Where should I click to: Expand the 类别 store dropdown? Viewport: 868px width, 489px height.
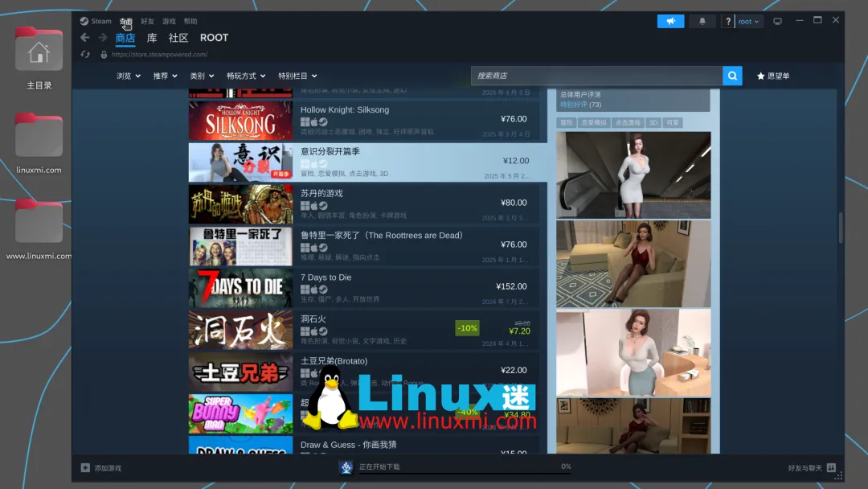[202, 76]
